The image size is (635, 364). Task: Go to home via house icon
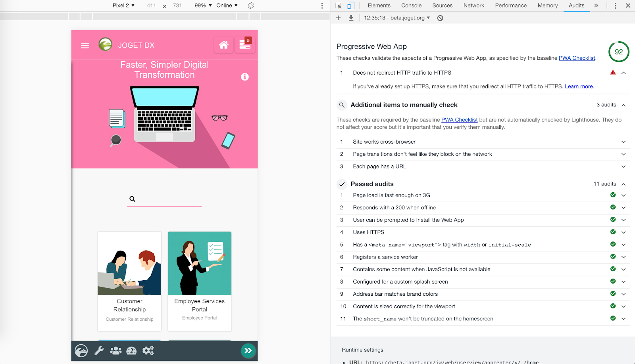[x=224, y=45]
